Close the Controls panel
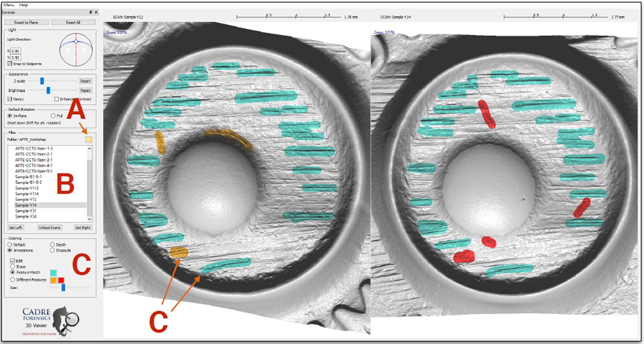This screenshot has height=344, width=644. [96, 12]
